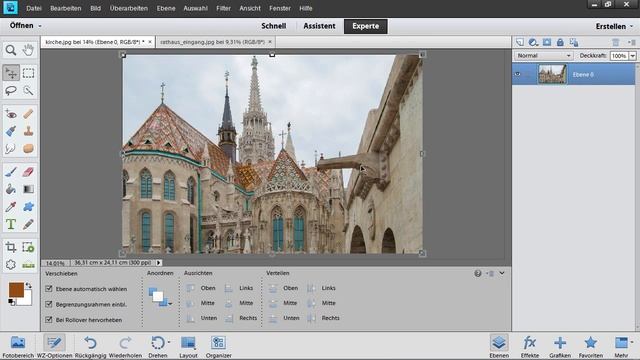Switch to the Assistent mode tab
The height and width of the screenshot is (360, 640).
tap(319, 26)
